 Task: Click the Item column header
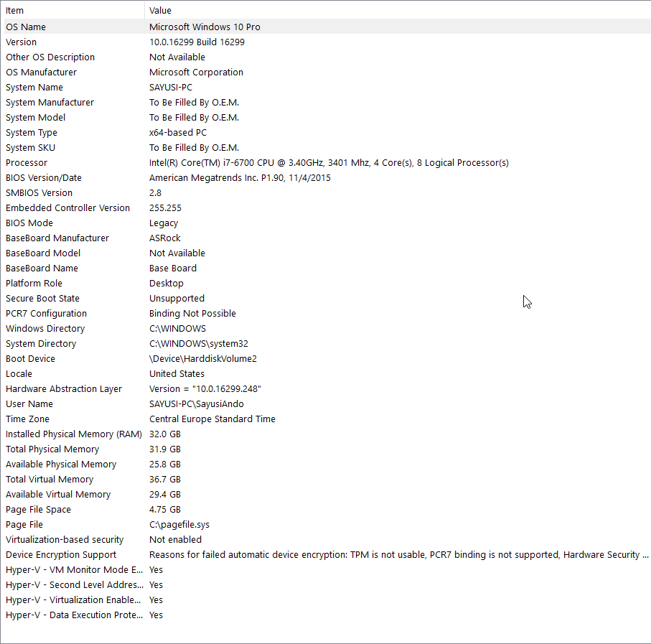click(74, 10)
